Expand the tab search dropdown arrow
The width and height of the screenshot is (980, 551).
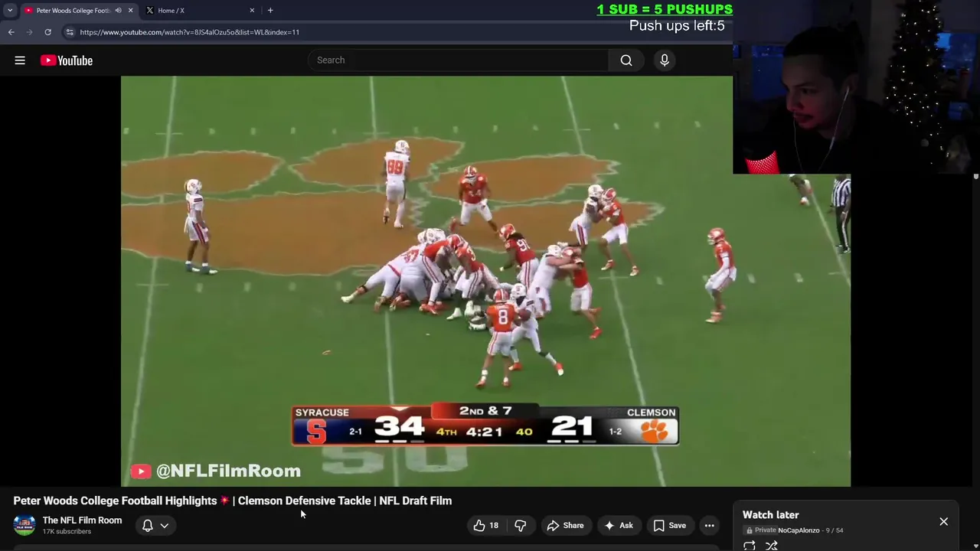click(x=10, y=11)
